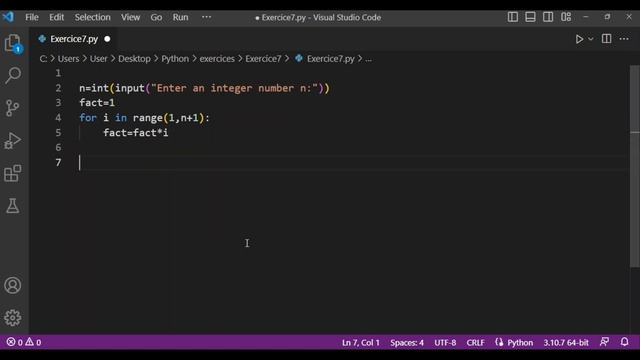
Task: Click the 'for i in range(1,n+1):' line
Action: click(144, 118)
